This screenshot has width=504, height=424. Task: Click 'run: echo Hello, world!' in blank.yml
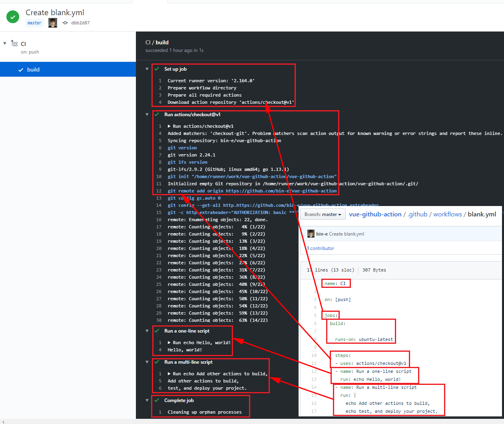click(x=371, y=379)
